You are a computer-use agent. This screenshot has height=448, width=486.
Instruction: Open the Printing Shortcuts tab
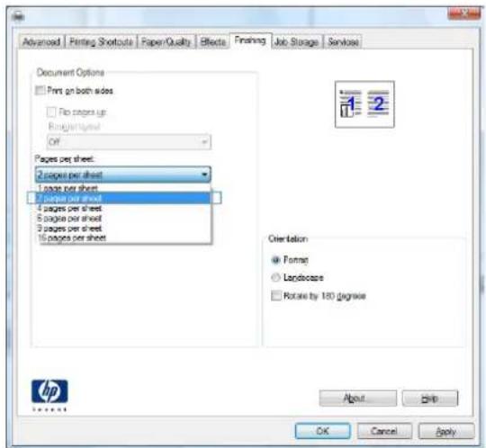coord(101,41)
